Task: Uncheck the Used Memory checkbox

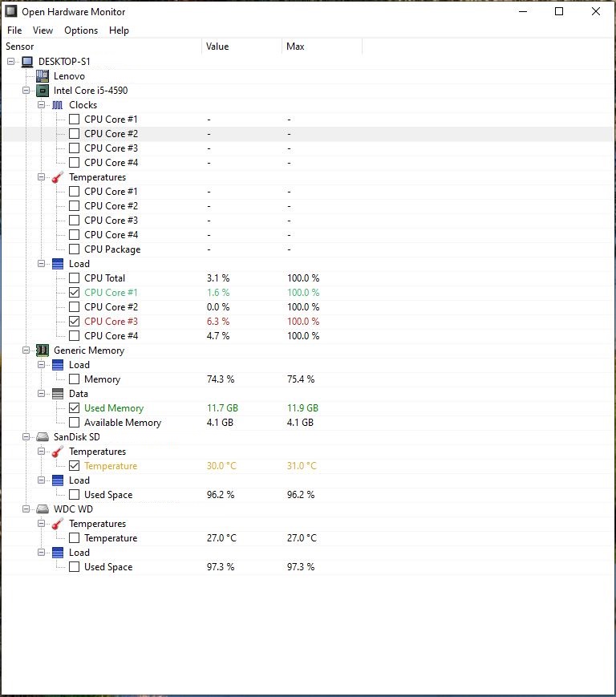Action: 74,408
